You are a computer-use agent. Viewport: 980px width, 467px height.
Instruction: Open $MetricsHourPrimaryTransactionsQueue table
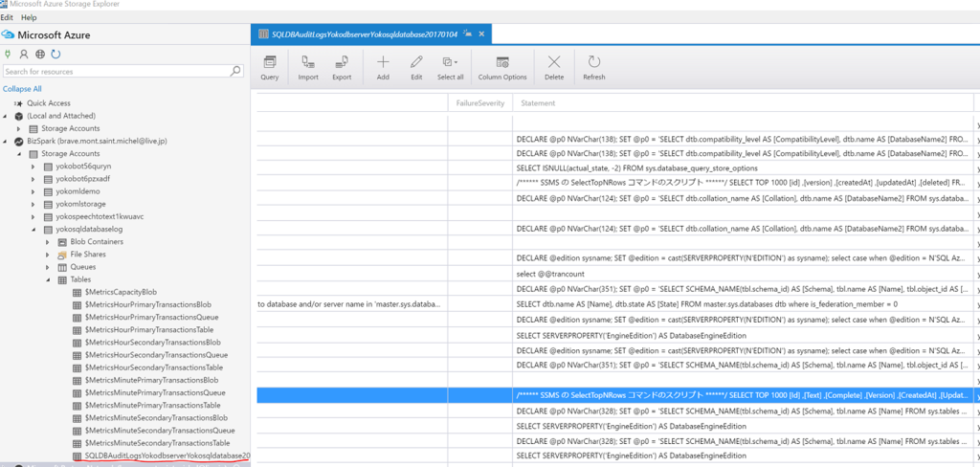(x=152, y=317)
